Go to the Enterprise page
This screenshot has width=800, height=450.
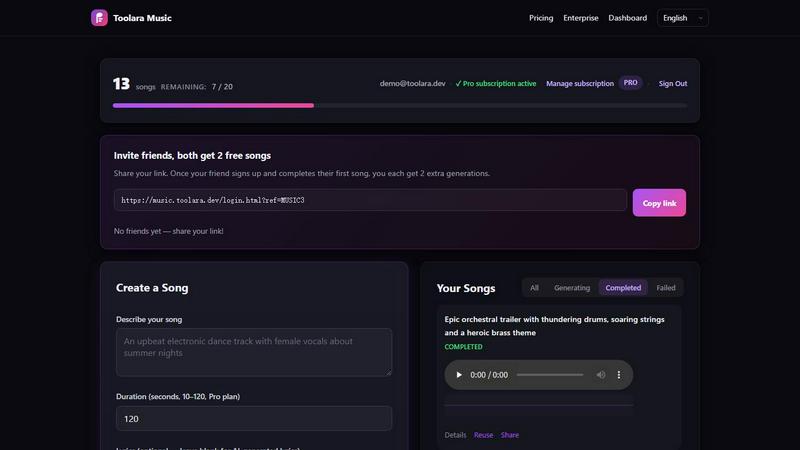pyautogui.click(x=581, y=18)
